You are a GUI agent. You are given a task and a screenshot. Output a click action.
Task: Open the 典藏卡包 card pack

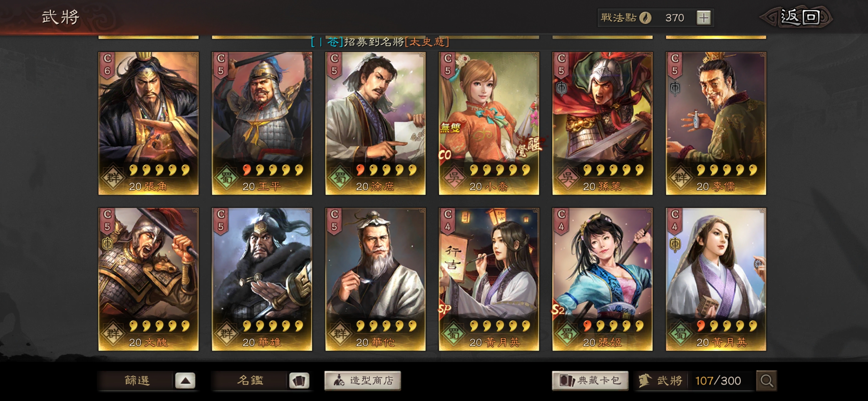[590, 381]
